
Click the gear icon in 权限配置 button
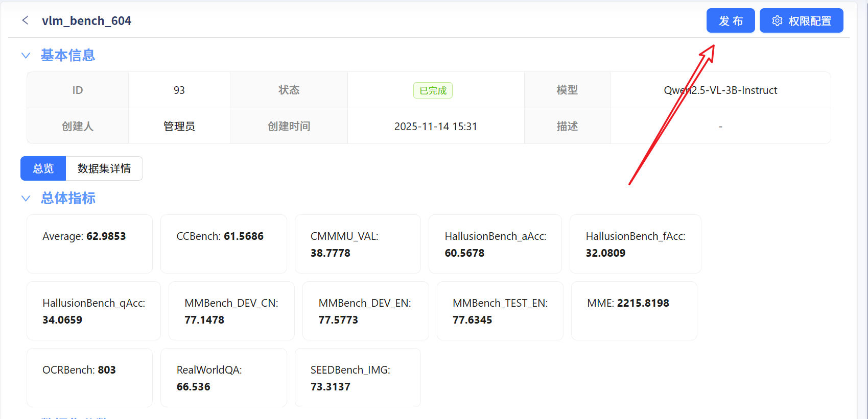(x=777, y=21)
